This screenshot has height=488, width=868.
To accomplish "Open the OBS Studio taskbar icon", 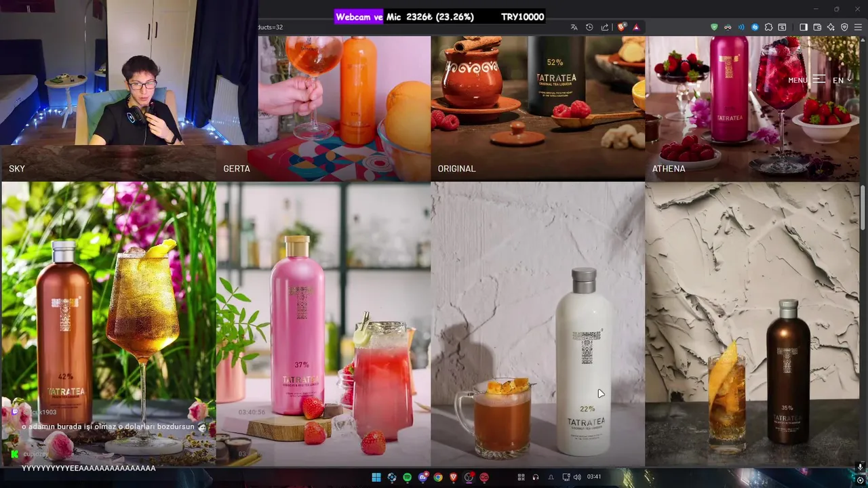I will (x=469, y=477).
